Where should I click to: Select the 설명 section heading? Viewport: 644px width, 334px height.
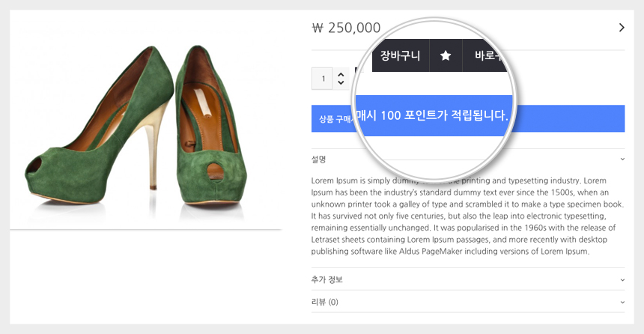[318, 159]
